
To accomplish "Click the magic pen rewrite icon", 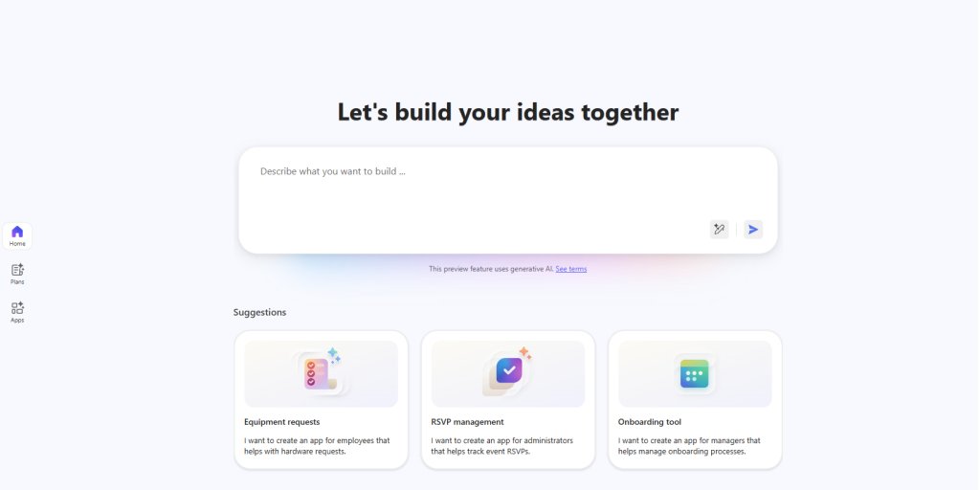I will (720, 230).
